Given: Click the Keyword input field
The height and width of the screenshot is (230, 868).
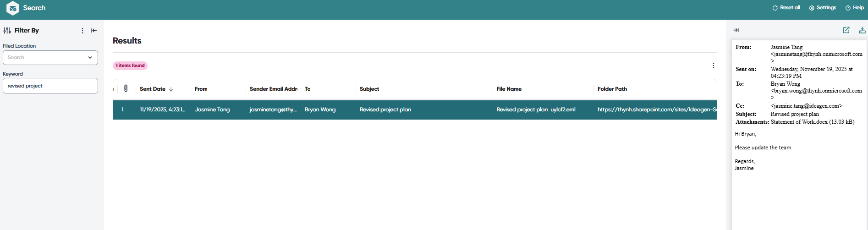Looking at the screenshot, I should 50,86.
